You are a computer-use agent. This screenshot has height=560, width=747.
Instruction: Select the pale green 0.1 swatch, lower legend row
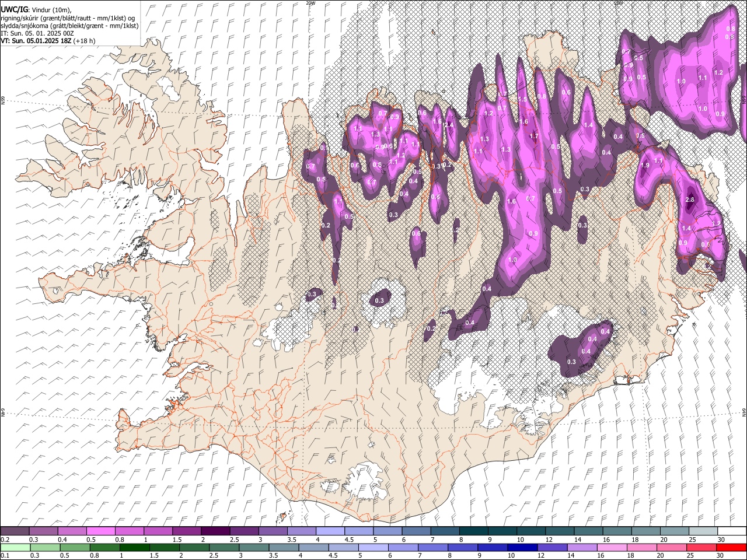(x=15, y=547)
